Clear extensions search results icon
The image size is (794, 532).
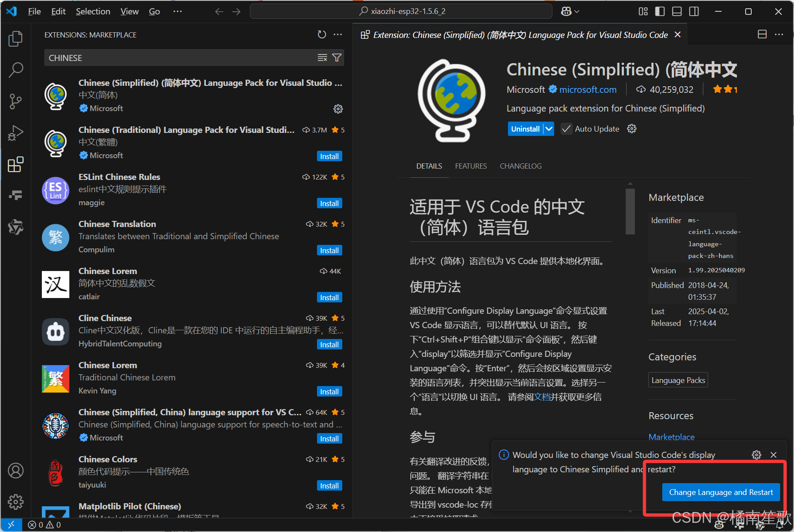[322, 58]
